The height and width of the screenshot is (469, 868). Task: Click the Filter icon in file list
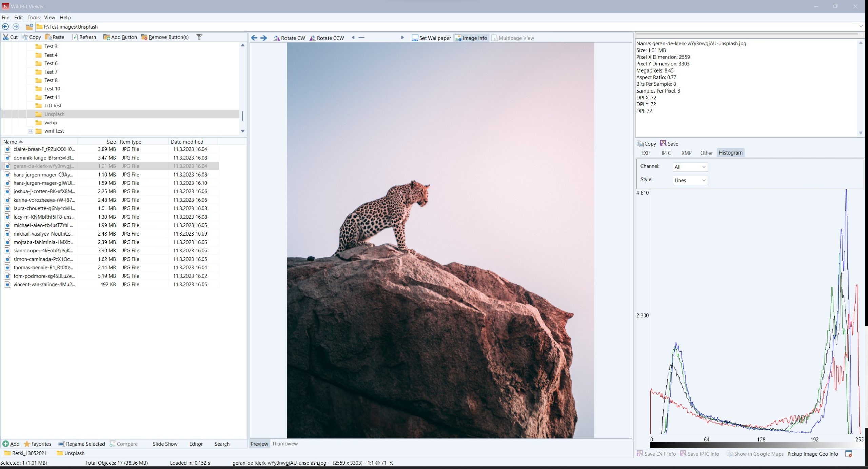pyautogui.click(x=199, y=36)
